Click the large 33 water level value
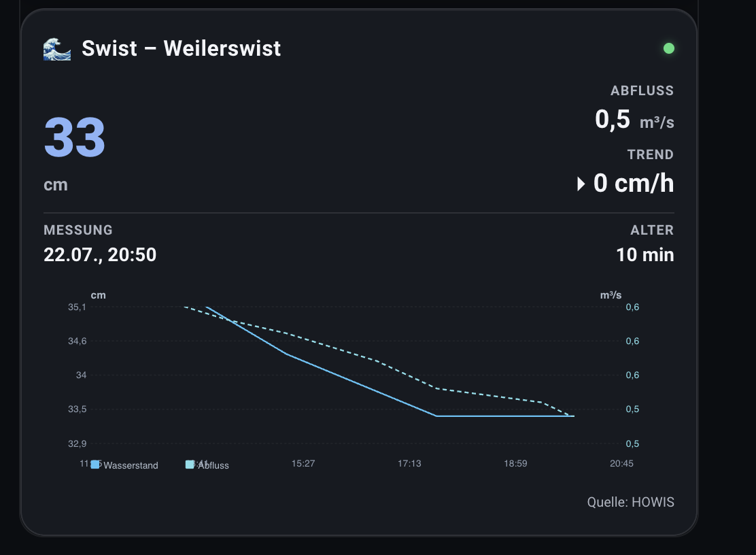This screenshot has height=555, width=756. click(x=75, y=137)
